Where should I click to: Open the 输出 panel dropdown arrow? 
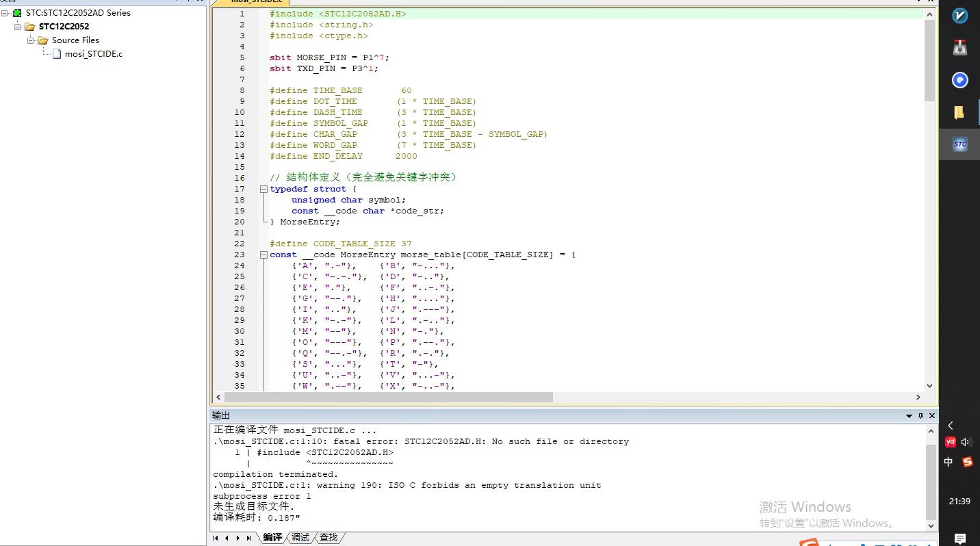coord(910,415)
